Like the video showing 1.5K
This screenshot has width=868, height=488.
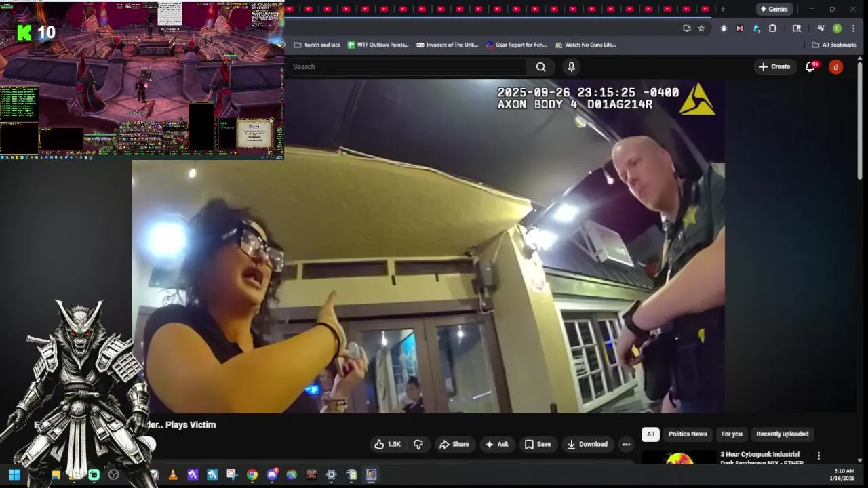[387, 444]
